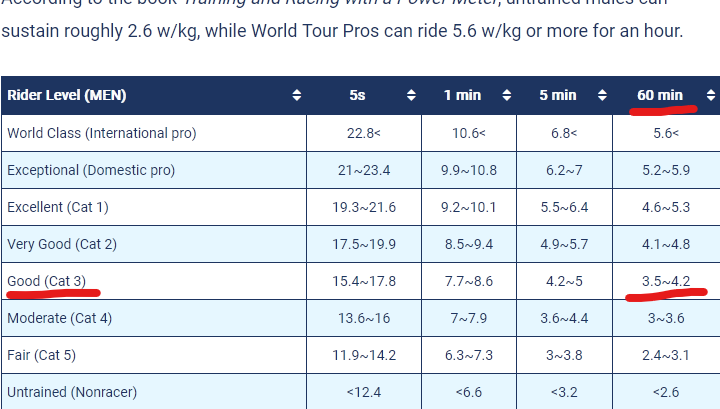Click the Moderate (Cat 4) row label
The width and height of the screenshot is (720, 409).
(x=60, y=318)
